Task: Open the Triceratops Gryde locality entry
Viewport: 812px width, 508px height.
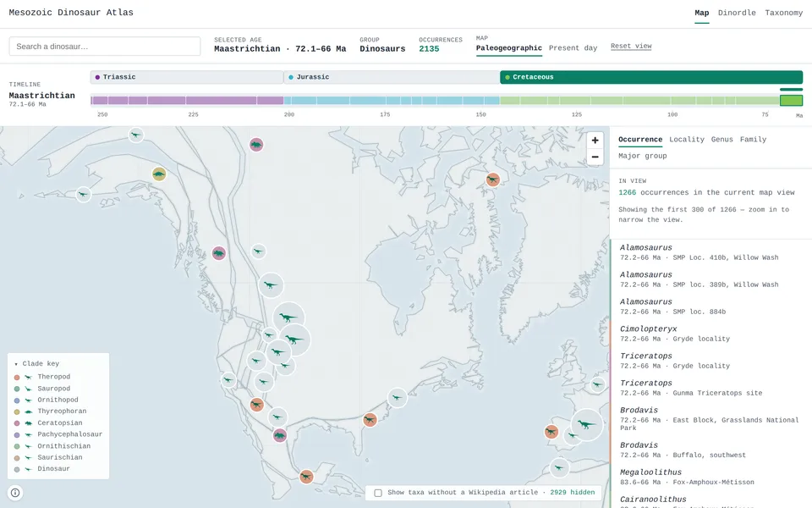Action: tap(710, 361)
